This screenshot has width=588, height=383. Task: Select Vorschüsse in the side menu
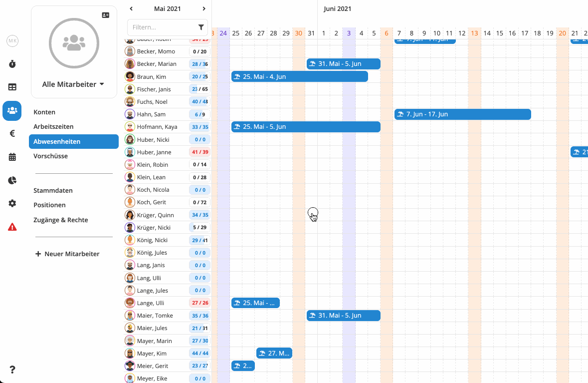50,156
